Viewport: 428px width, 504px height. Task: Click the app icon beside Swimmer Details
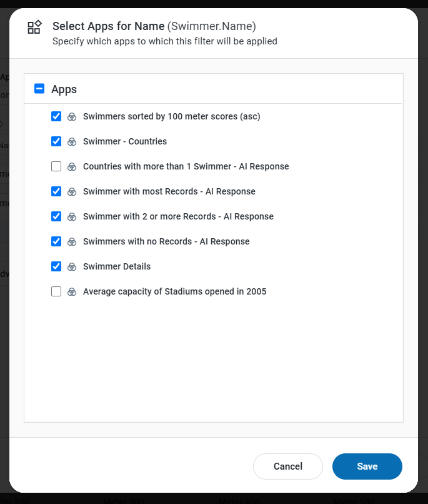pyautogui.click(x=72, y=266)
